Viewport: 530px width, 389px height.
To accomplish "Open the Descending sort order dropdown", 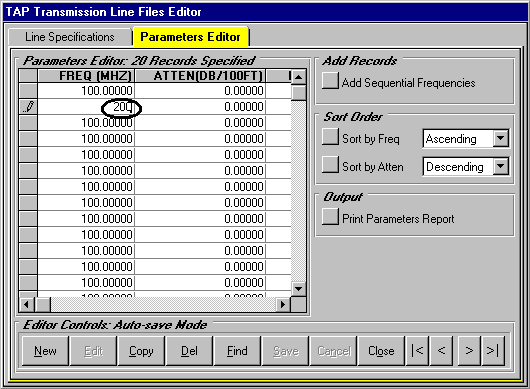I will coord(501,166).
